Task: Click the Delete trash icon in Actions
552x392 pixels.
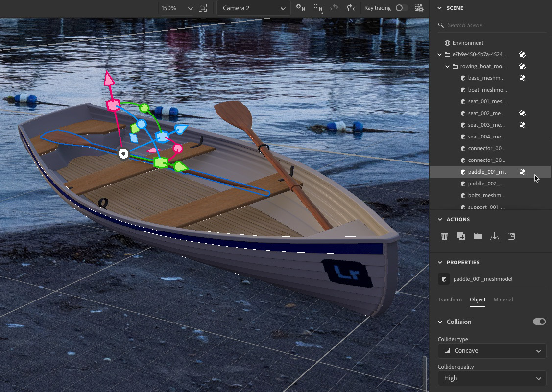Action: tap(444, 236)
